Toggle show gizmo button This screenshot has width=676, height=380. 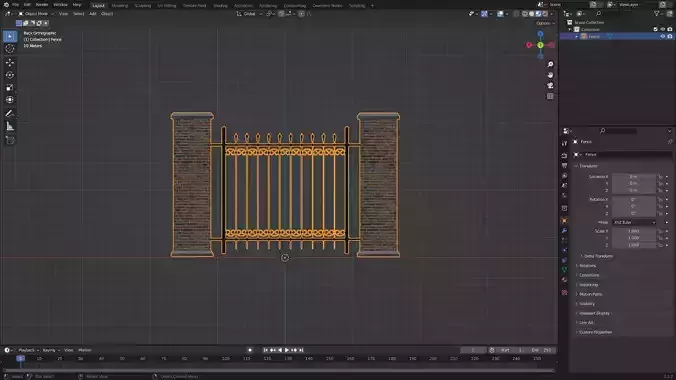[x=484, y=14]
